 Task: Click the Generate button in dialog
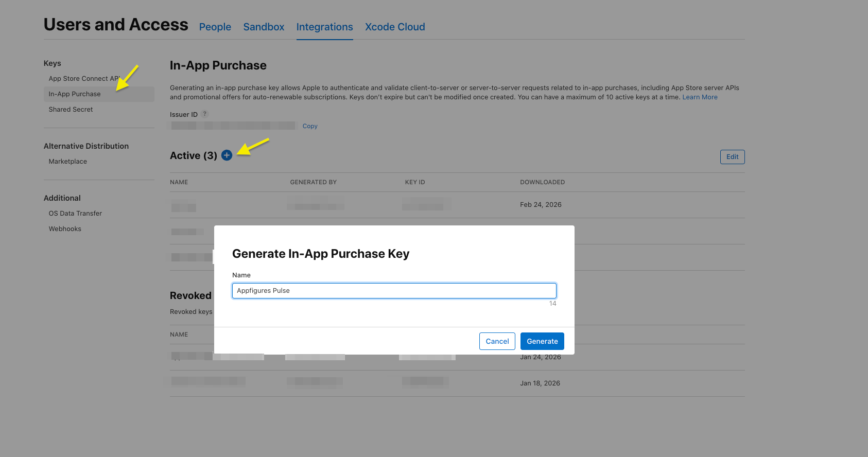coord(542,341)
